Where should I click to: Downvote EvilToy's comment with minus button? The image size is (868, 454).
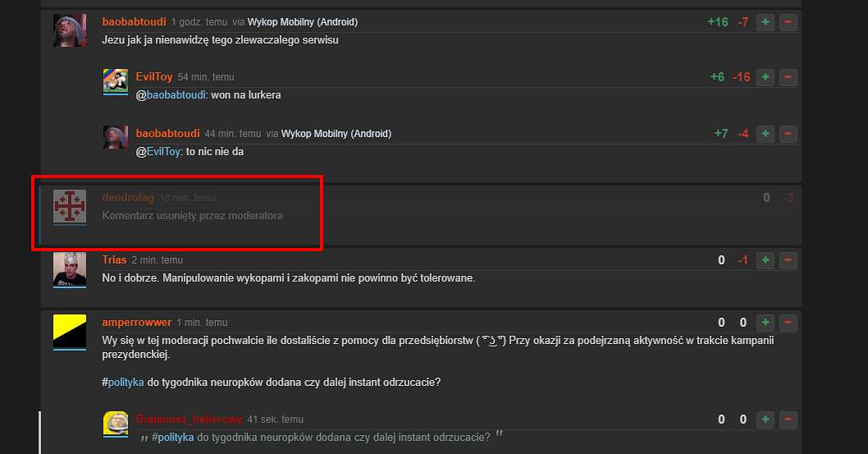pos(788,77)
